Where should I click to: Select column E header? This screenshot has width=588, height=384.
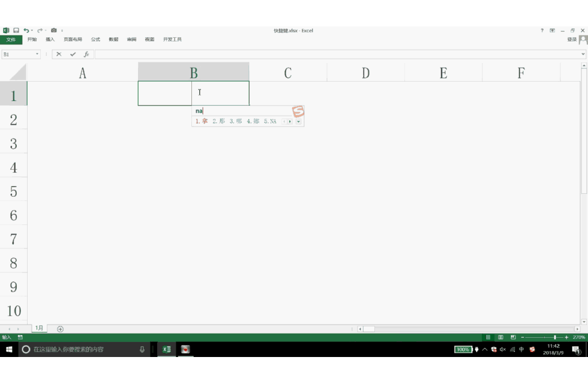tap(443, 72)
